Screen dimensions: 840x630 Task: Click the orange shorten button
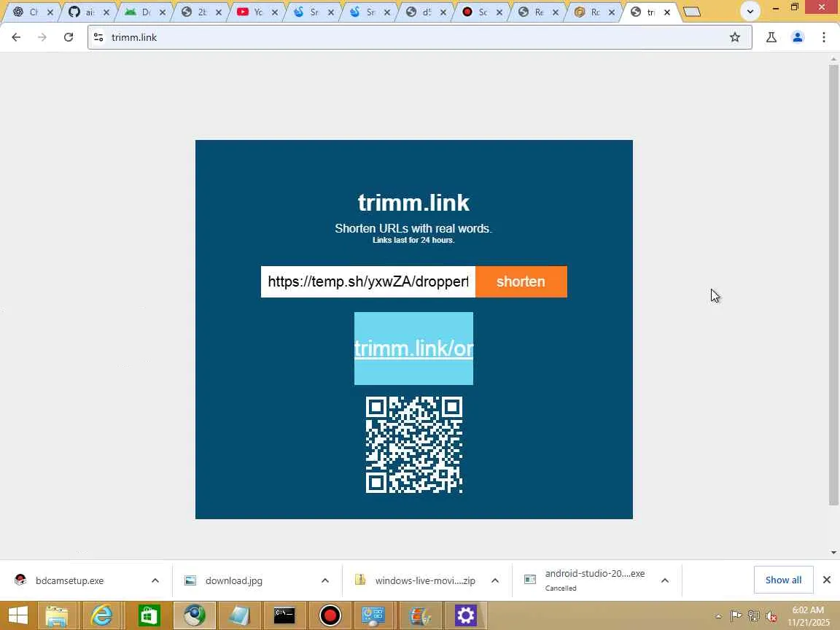(521, 281)
